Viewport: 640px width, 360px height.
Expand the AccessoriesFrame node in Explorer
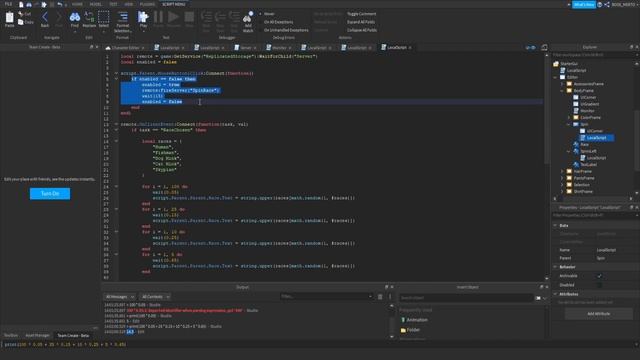(x=562, y=84)
